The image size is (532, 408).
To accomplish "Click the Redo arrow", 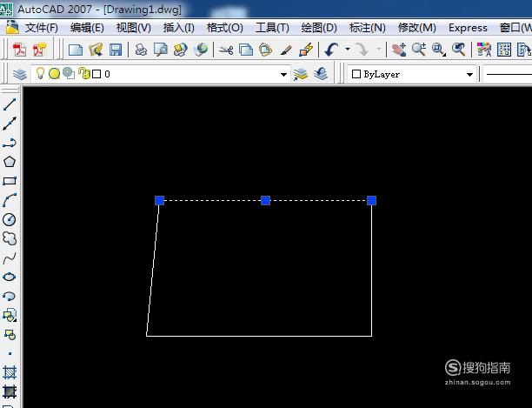I will tap(362, 50).
